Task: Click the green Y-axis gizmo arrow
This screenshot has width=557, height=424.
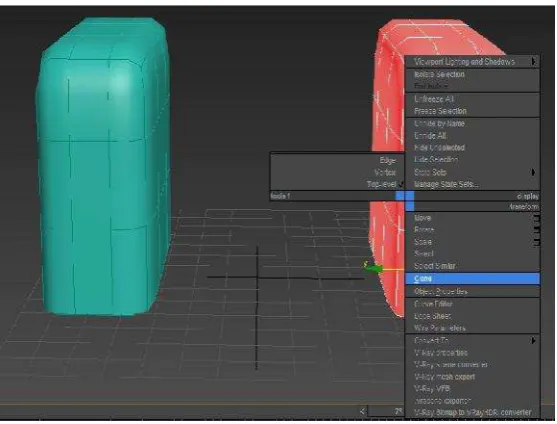Action: tap(373, 268)
